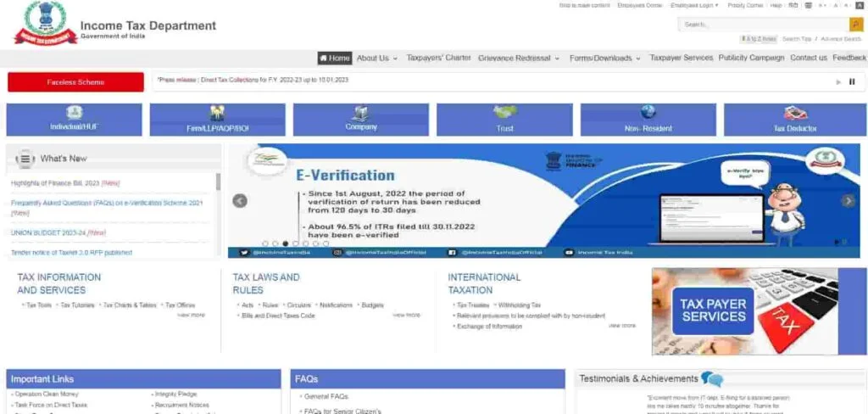Open the Trust taxpayer tile

click(x=504, y=120)
